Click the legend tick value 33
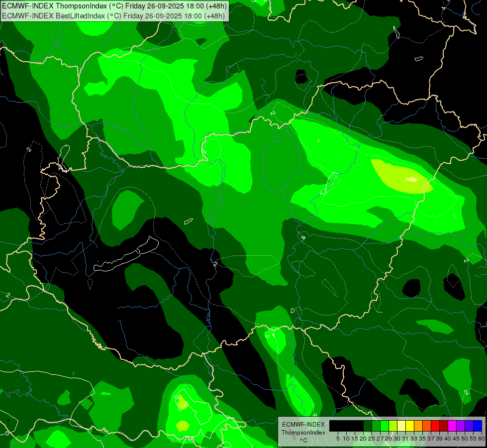This screenshot has width=487, height=448. pos(414,439)
